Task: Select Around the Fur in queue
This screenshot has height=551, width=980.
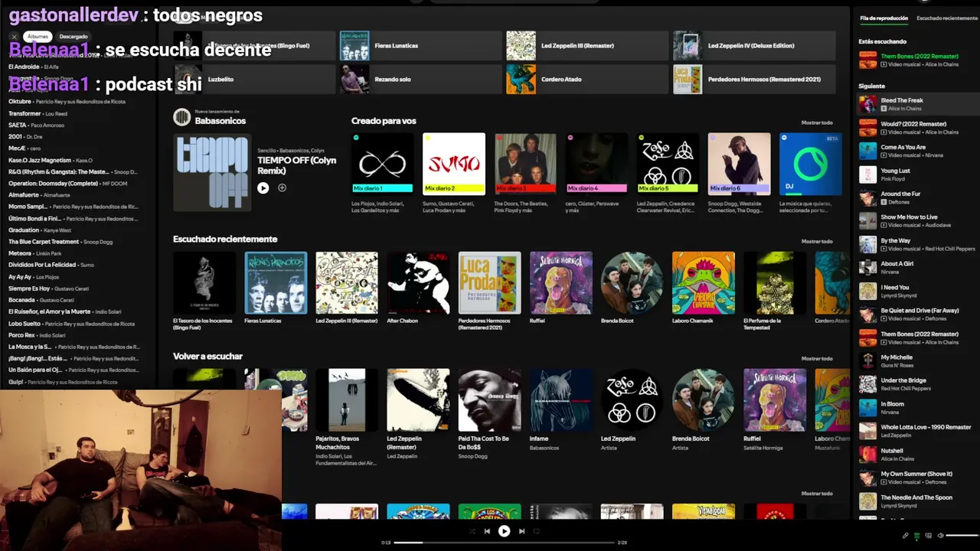Action: click(917, 197)
